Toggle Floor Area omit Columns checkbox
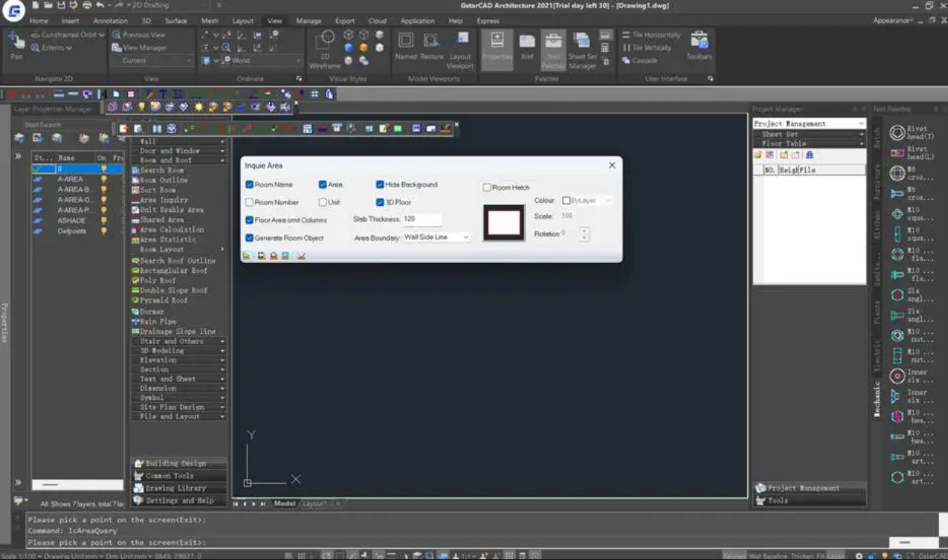Image resolution: width=948 pixels, height=560 pixels. 250,220
